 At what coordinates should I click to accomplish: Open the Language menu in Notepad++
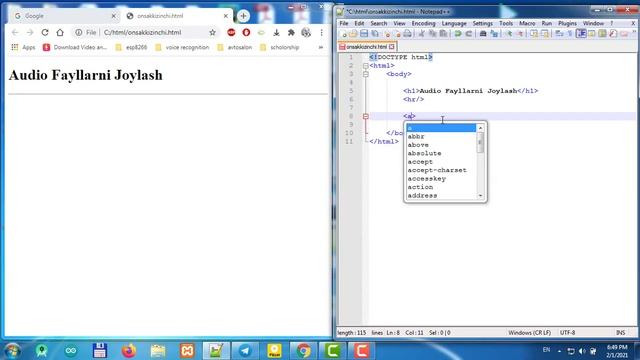(454, 24)
